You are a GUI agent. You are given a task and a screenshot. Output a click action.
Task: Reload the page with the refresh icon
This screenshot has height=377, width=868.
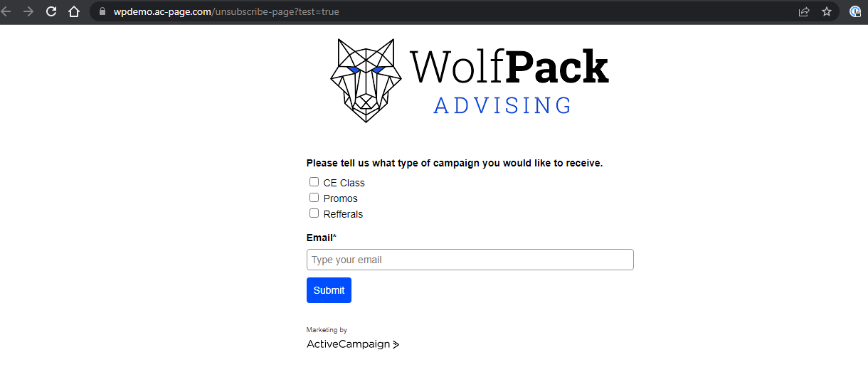pos(51,11)
